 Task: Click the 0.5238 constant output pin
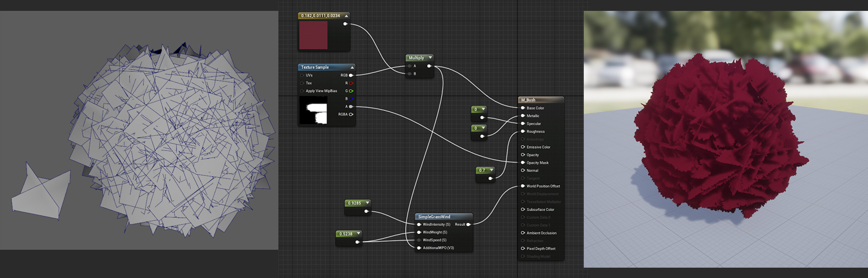click(x=357, y=242)
